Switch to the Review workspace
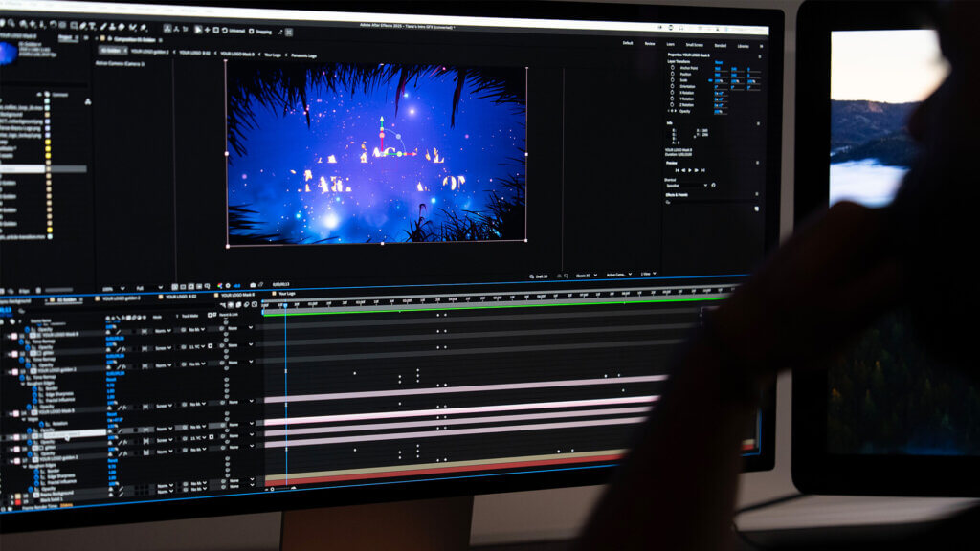This screenshot has width=980, height=551. click(650, 44)
